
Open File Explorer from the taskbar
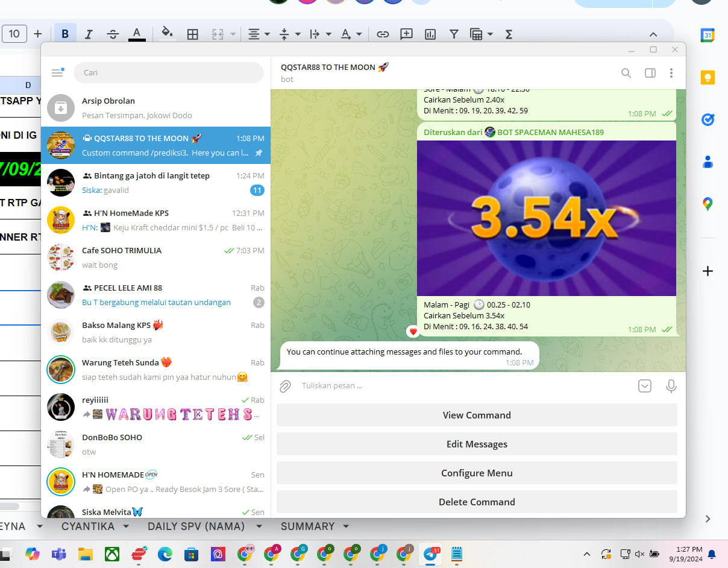click(x=86, y=554)
